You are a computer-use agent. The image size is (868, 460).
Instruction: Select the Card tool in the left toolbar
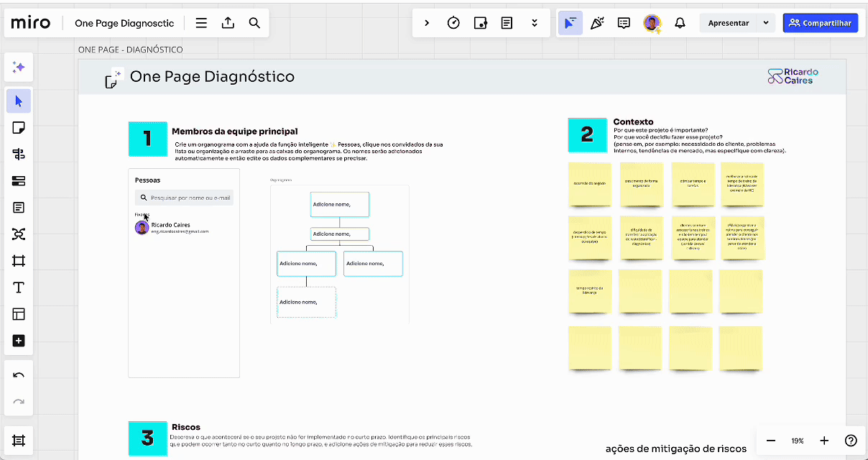(x=19, y=181)
